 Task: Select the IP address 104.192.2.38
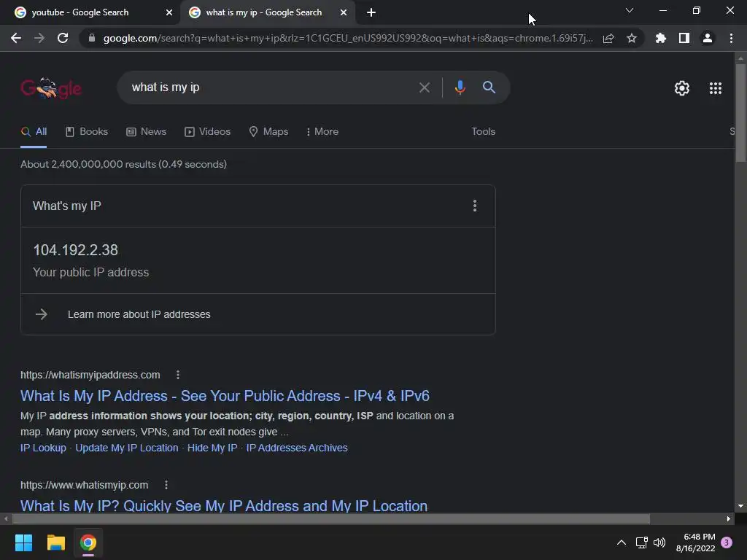coord(75,250)
